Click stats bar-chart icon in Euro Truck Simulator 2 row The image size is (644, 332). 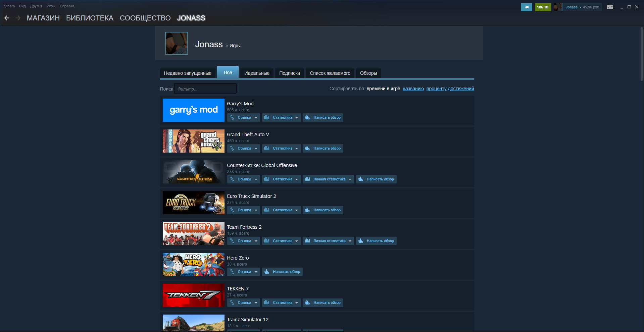click(267, 210)
